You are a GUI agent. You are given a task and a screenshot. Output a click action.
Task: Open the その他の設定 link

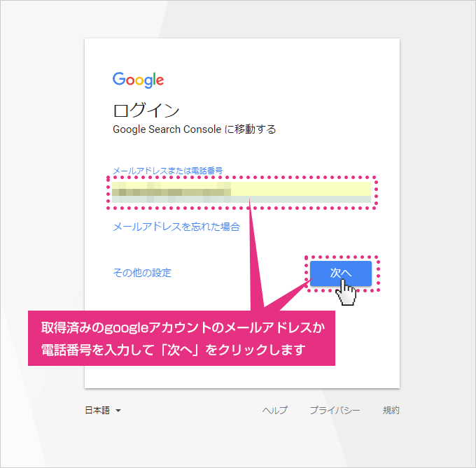tap(142, 273)
